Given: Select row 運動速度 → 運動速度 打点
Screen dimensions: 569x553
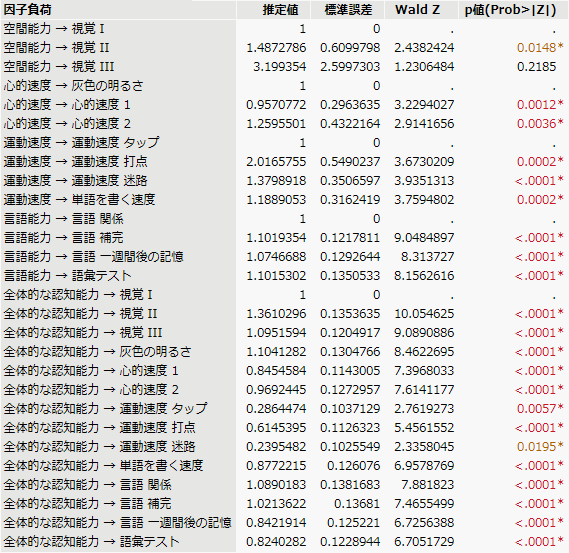Looking at the screenshot, I should [284, 161].
